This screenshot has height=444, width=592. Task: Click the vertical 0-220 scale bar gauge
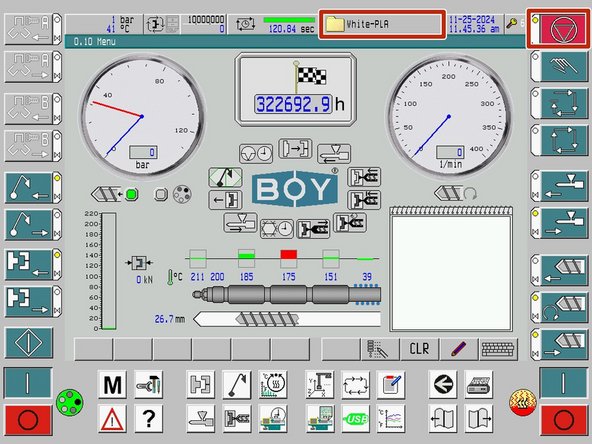[x=109, y=271]
